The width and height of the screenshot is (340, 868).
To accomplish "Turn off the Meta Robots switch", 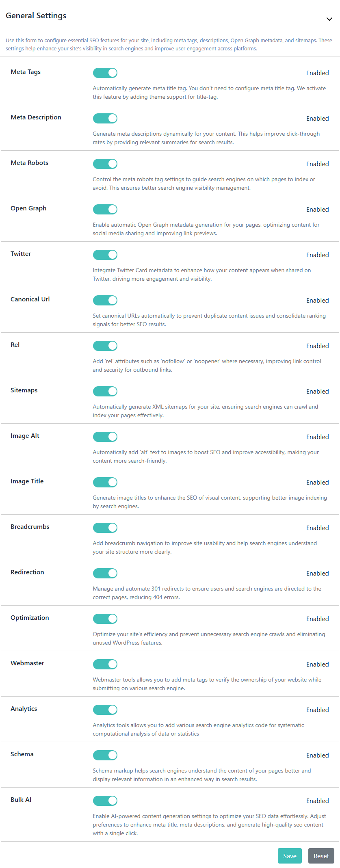I will [x=105, y=164].
